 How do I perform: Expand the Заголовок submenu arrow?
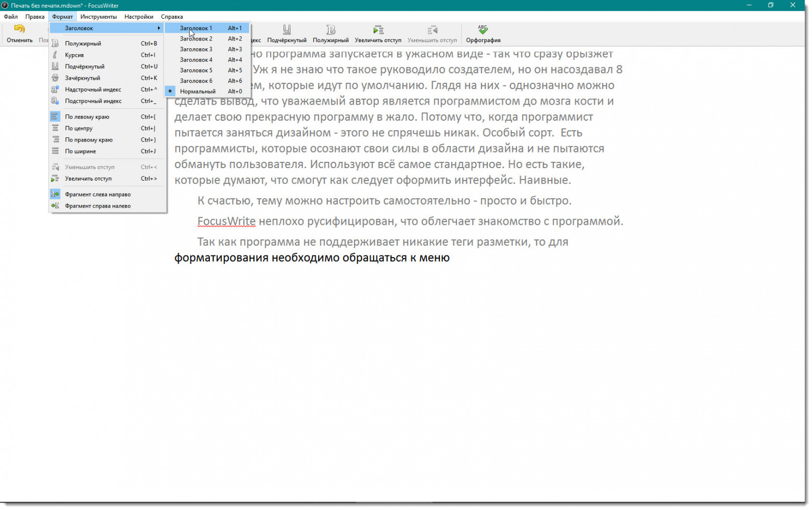tap(160, 28)
